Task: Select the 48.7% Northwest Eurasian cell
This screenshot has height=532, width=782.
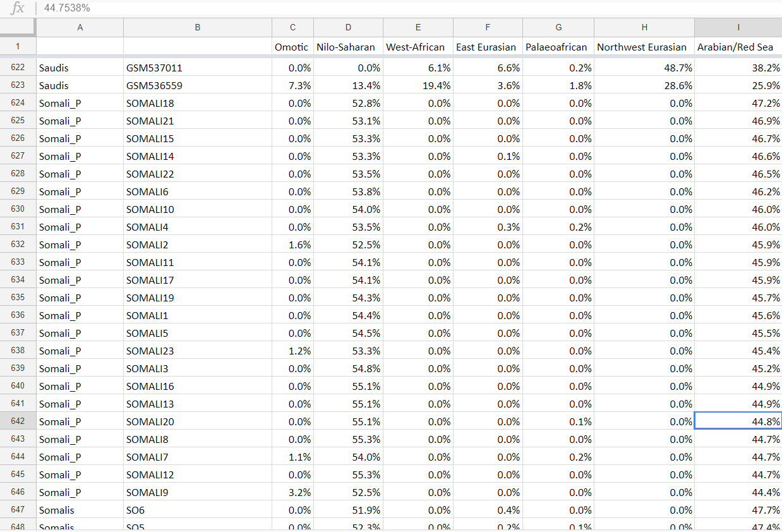Action: point(644,68)
